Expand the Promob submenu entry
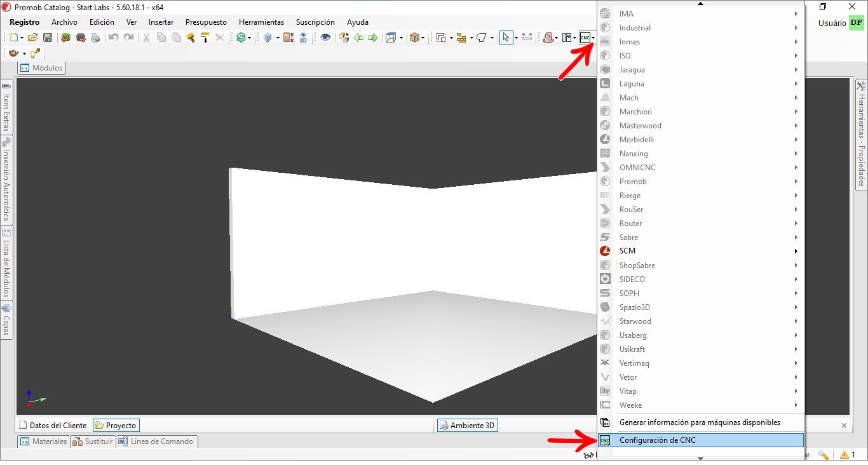This screenshot has width=868, height=465. coord(701,181)
